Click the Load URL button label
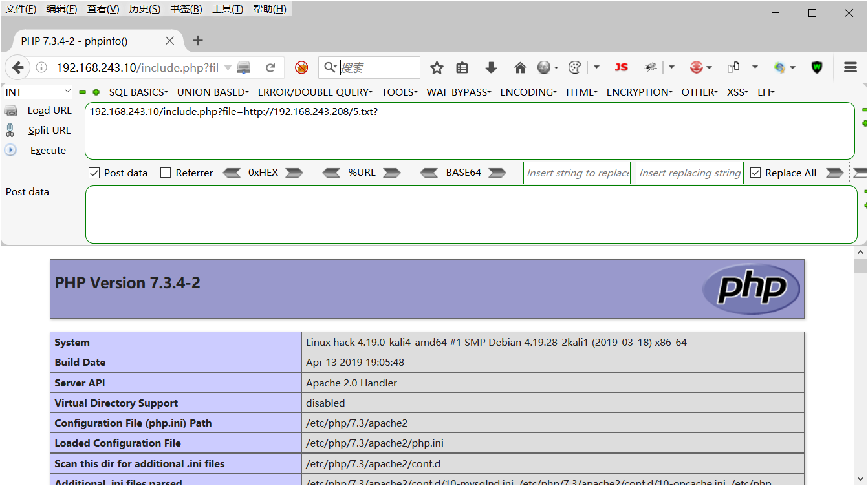Viewport: 868px width, 486px height. [x=49, y=111]
